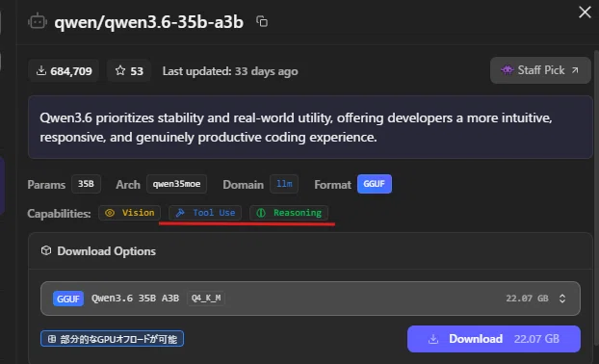Close the model details dialog

tap(585, 13)
